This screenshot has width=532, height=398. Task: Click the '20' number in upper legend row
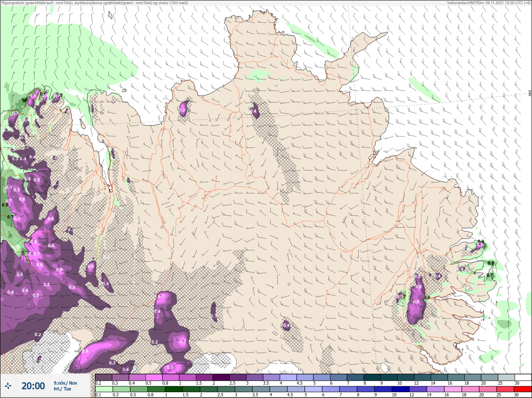tap(483, 383)
